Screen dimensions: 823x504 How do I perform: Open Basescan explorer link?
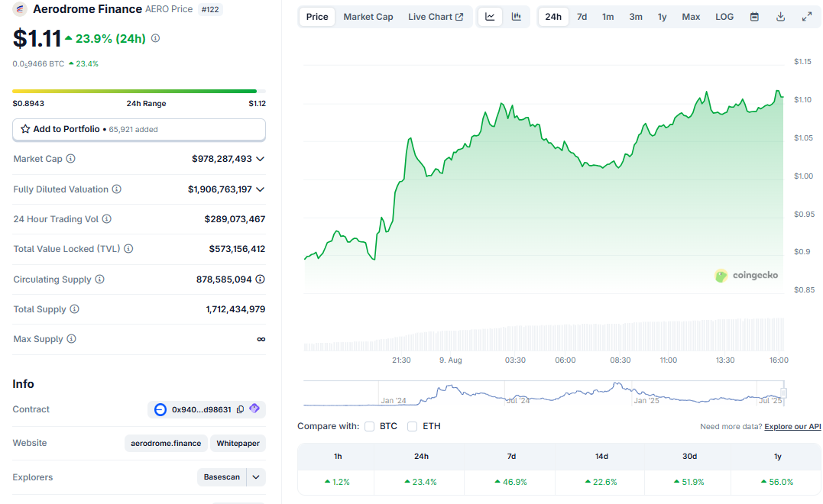tap(222, 477)
